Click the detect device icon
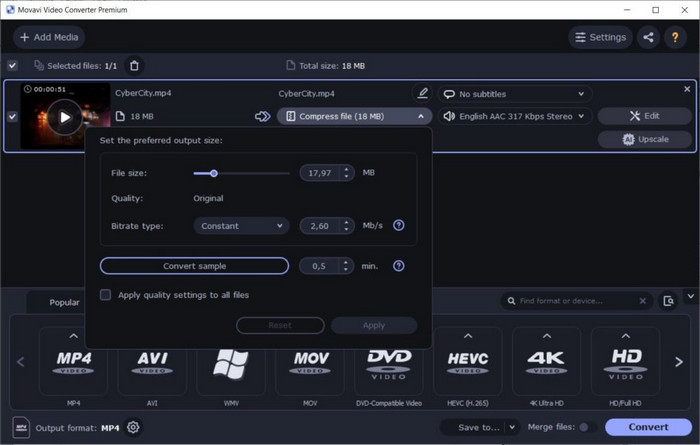This screenshot has height=445, width=700. point(668,301)
